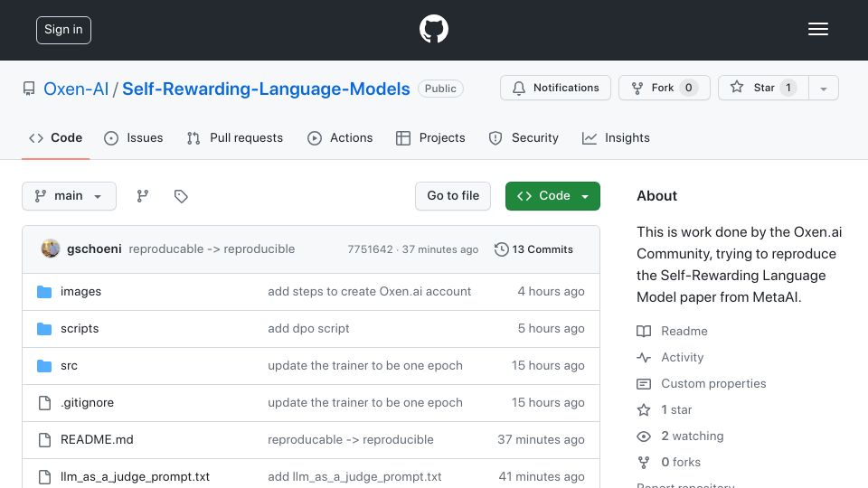Click the branches icon next to main
The width and height of the screenshot is (868, 488).
[143, 196]
